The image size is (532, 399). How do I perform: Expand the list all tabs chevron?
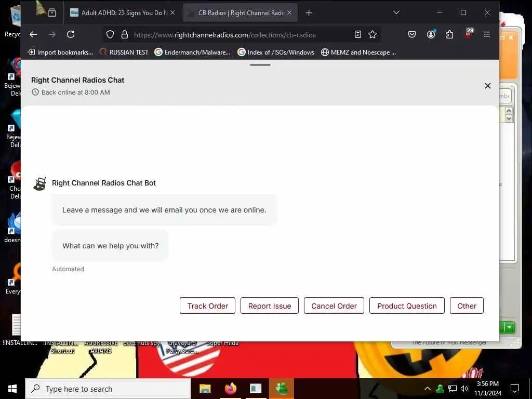click(396, 12)
